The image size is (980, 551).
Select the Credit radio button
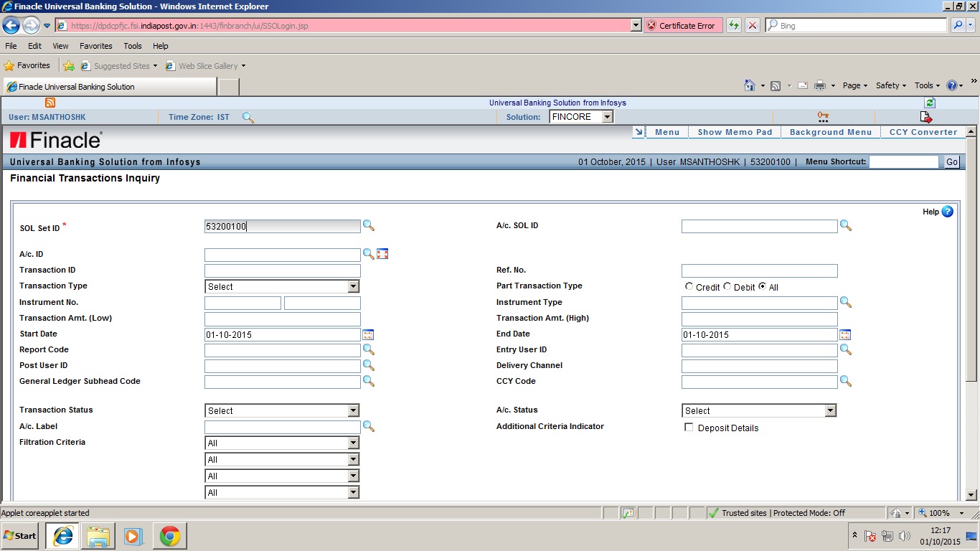click(x=687, y=286)
